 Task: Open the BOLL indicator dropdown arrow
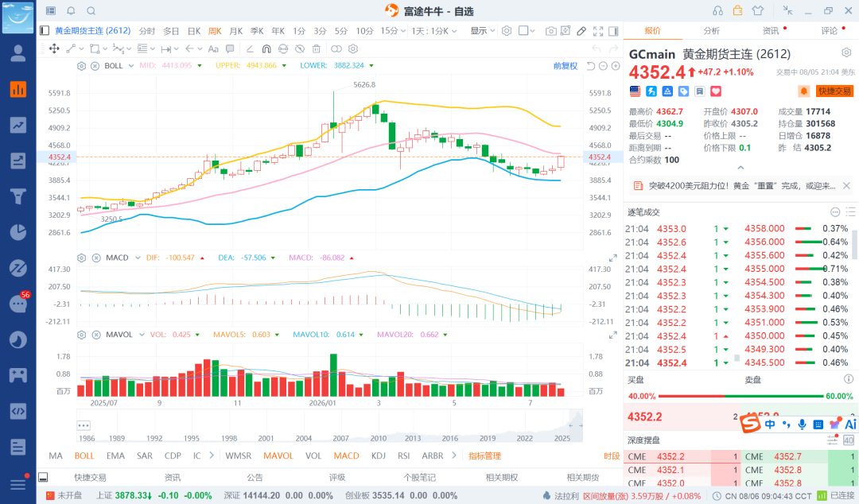(131, 66)
